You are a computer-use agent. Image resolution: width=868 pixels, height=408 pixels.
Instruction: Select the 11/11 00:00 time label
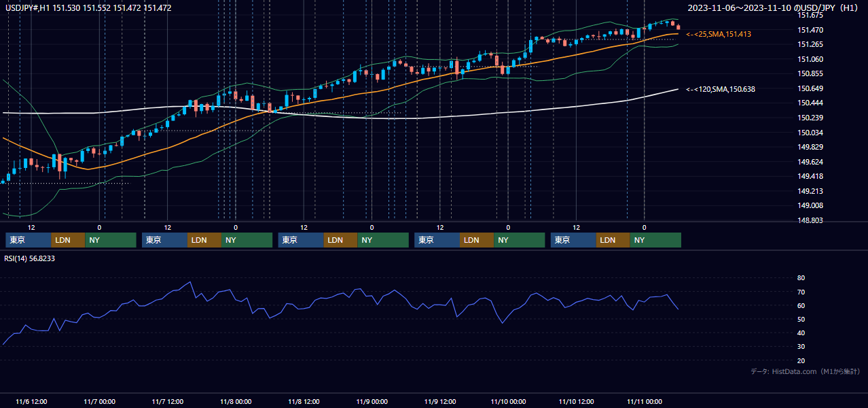click(x=644, y=401)
